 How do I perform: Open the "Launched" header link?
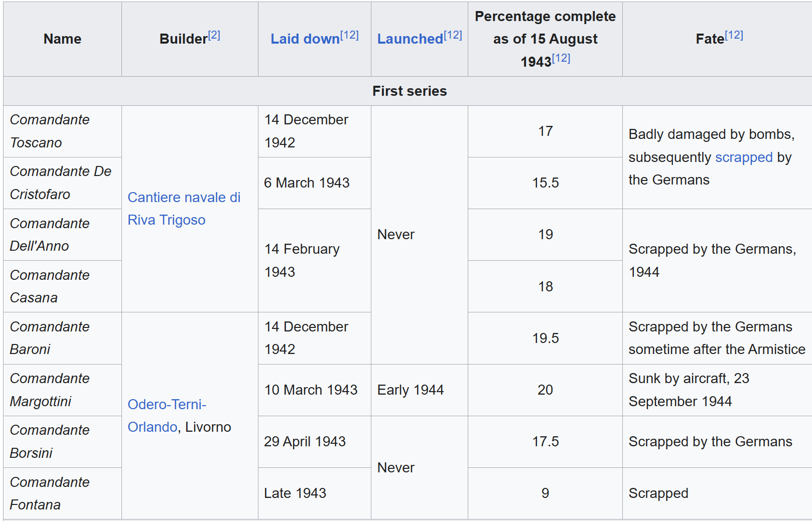(410, 39)
